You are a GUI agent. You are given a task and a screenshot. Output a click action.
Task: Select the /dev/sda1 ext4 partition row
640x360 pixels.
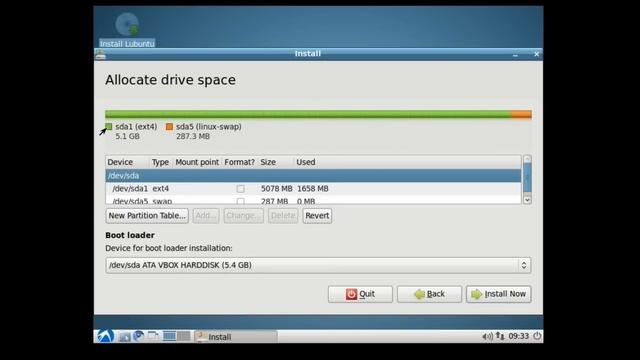[313, 189]
